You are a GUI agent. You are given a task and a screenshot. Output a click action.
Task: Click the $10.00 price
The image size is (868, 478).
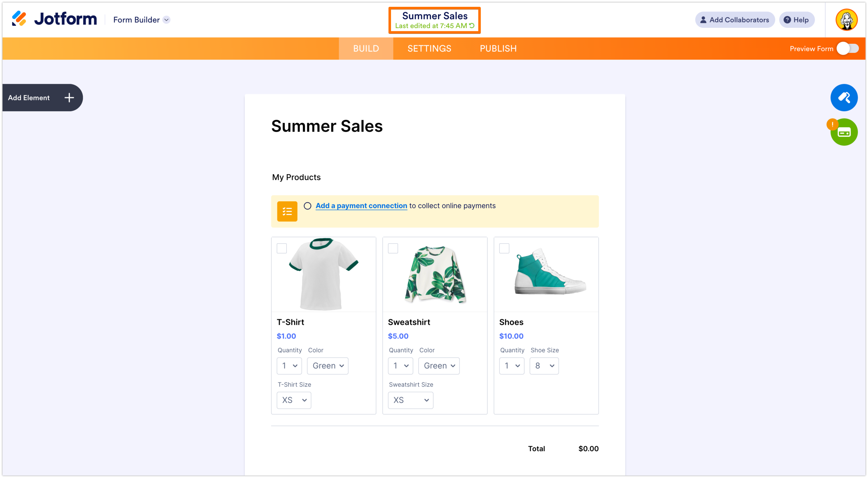tap(511, 336)
